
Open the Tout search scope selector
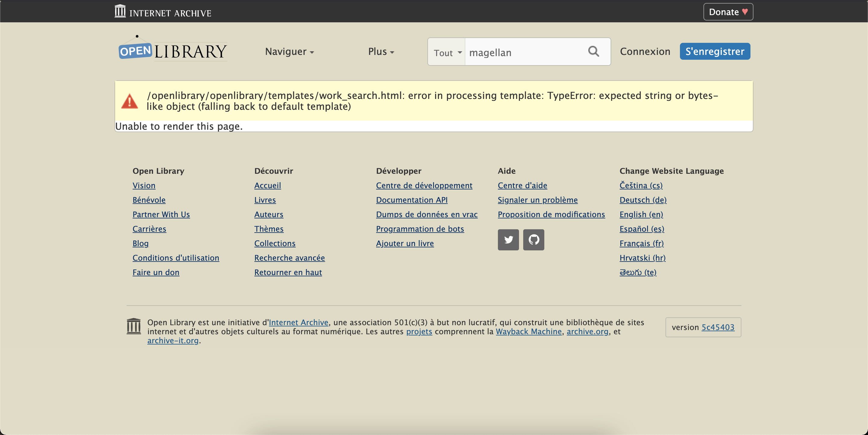coord(446,52)
